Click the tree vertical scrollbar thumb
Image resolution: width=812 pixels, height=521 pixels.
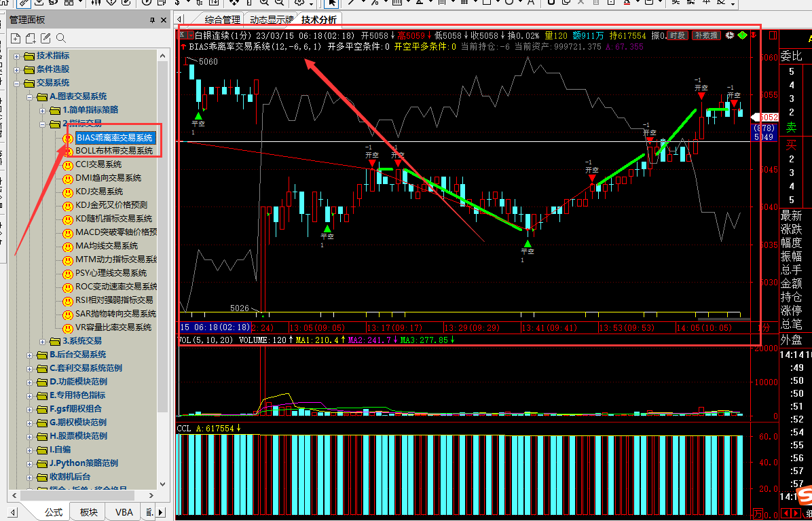click(x=163, y=236)
